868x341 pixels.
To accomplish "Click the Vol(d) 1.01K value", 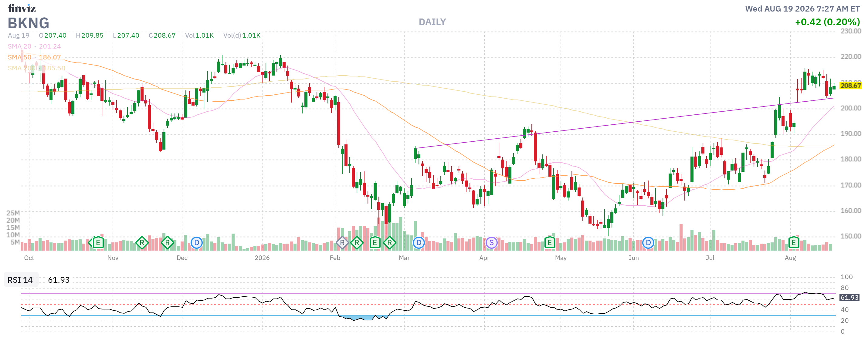I will coord(242,35).
